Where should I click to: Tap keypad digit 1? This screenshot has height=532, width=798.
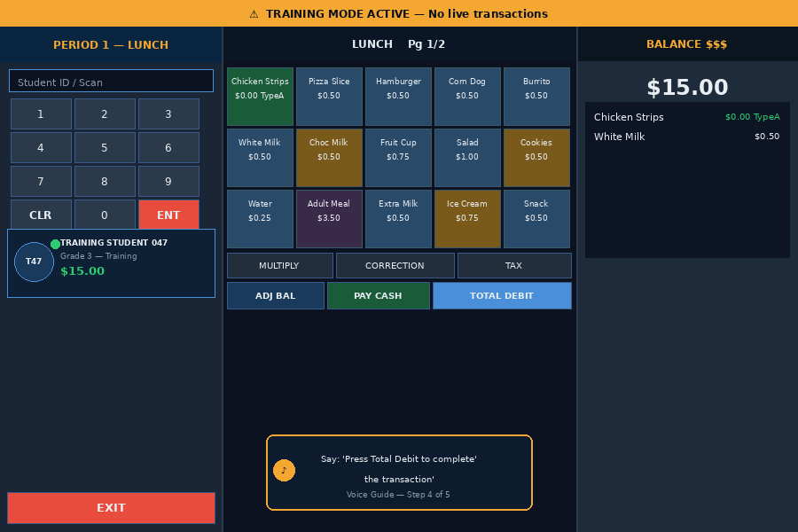tap(41, 114)
